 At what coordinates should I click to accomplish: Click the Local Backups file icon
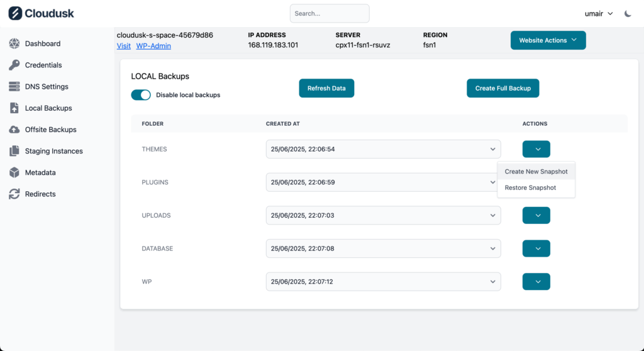tap(14, 108)
